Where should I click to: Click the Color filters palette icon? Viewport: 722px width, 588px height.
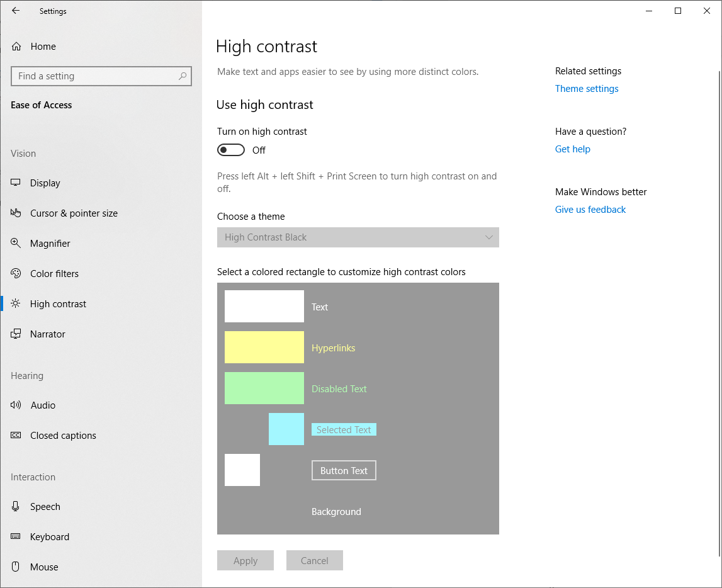[16, 273]
